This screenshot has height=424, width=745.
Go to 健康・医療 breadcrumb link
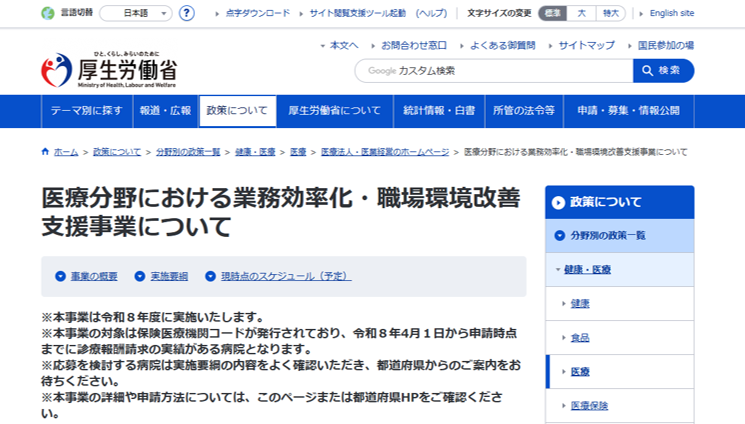(x=255, y=152)
